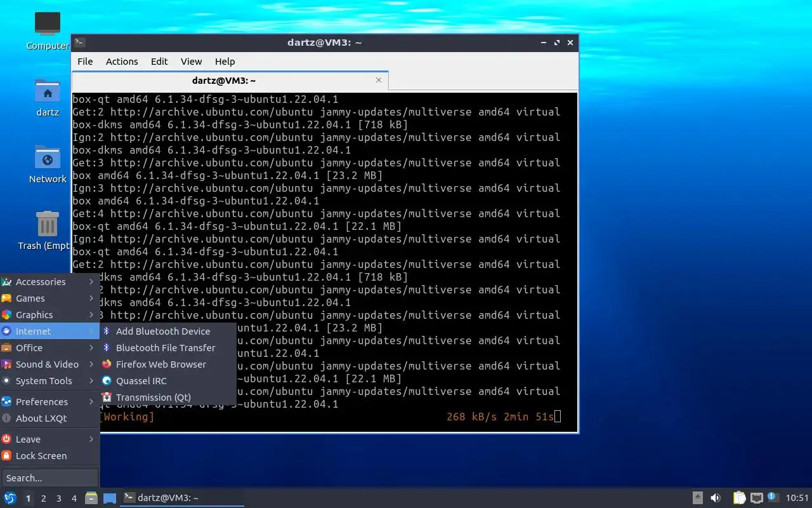Expand the Graphics submenu arrow

[91, 315]
